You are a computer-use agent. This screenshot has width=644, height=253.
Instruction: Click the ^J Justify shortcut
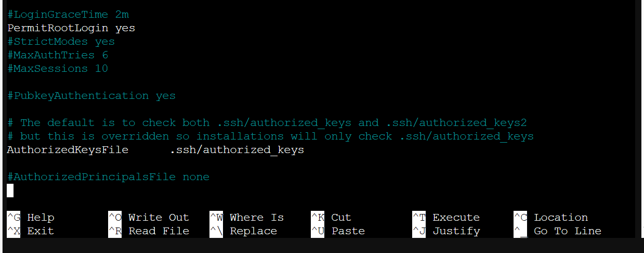446,231
